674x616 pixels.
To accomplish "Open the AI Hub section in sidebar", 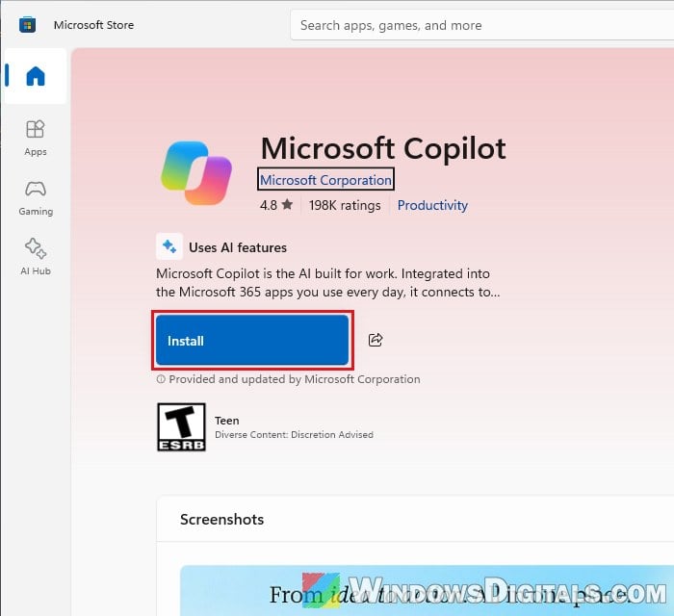I will coord(36,257).
